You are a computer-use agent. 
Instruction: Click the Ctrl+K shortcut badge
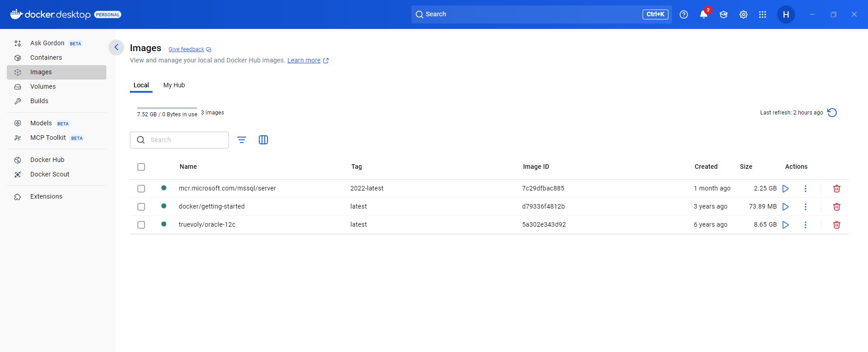(x=655, y=14)
